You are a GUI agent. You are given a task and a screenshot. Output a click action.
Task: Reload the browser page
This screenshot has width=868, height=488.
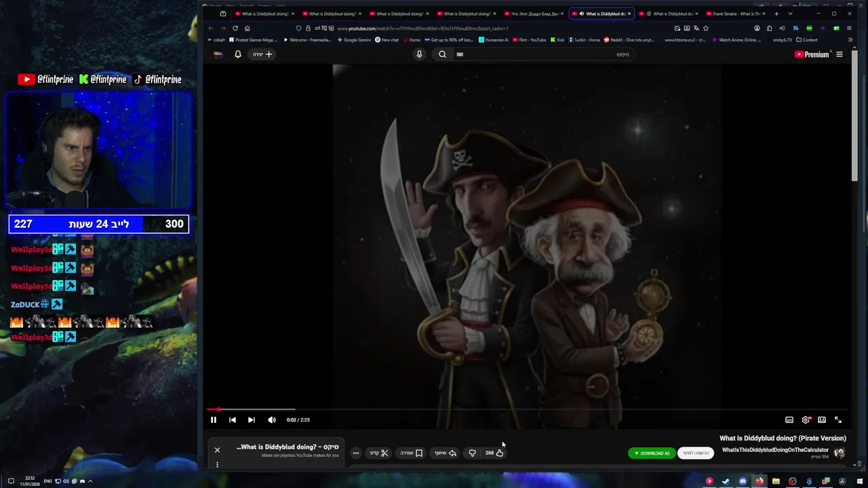pos(235,28)
